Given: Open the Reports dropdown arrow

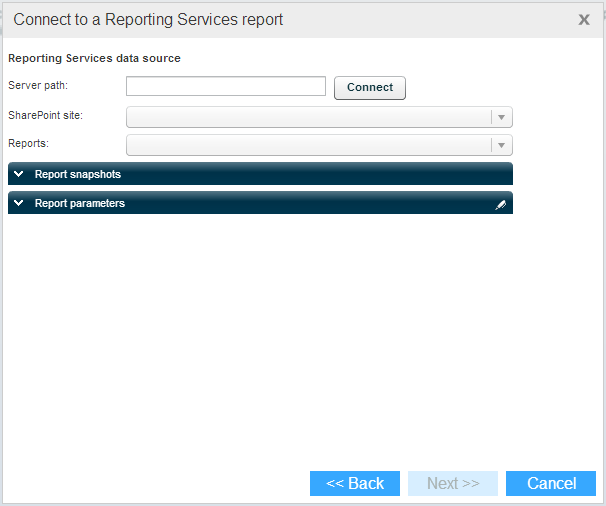Looking at the screenshot, I should (x=502, y=145).
